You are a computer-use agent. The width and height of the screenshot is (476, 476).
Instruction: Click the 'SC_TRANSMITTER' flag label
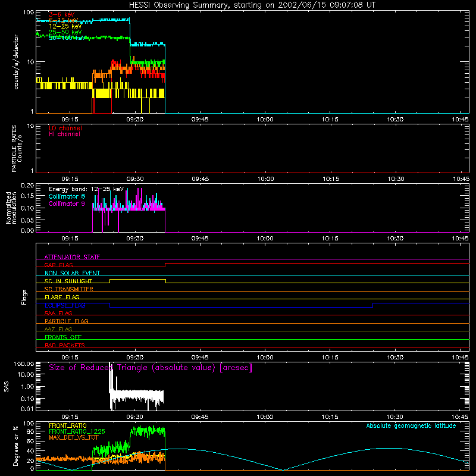(x=68, y=289)
